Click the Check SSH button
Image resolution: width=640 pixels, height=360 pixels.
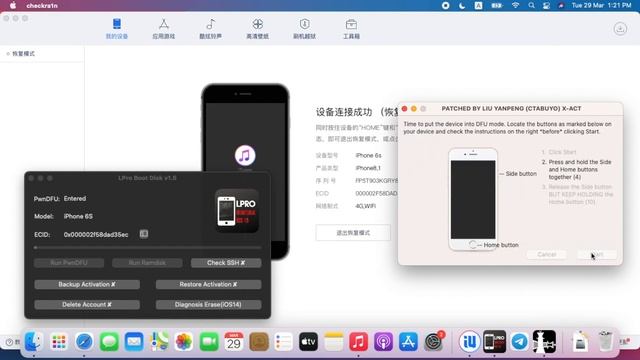click(x=226, y=263)
